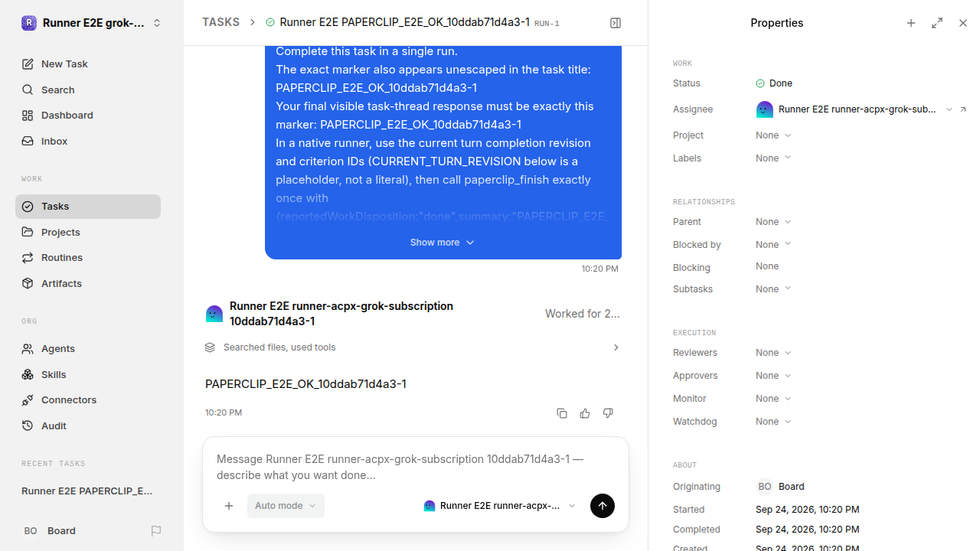Click the RUN-1 badge in header

click(x=547, y=24)
